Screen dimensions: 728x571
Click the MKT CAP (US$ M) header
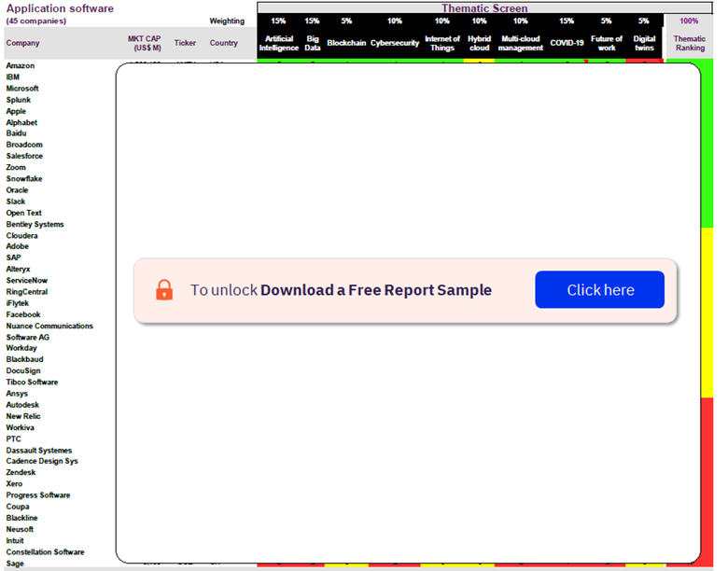pyautogui.click(x=145, y=43)
